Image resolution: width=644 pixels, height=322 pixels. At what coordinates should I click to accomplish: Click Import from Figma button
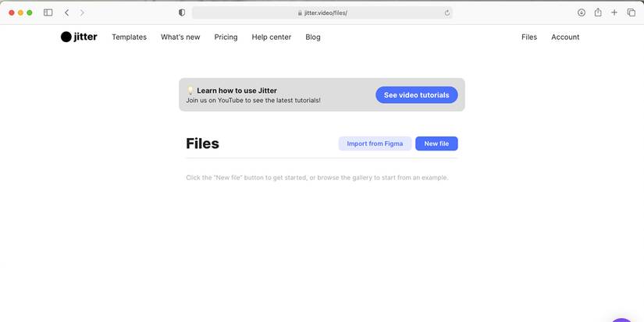coord(375,143)
